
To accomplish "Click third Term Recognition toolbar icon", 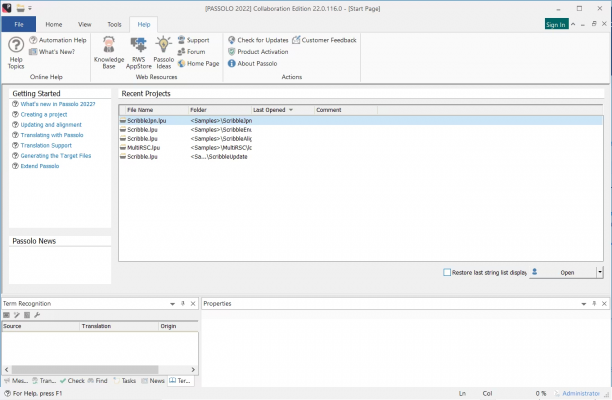I will pos(27,315).
